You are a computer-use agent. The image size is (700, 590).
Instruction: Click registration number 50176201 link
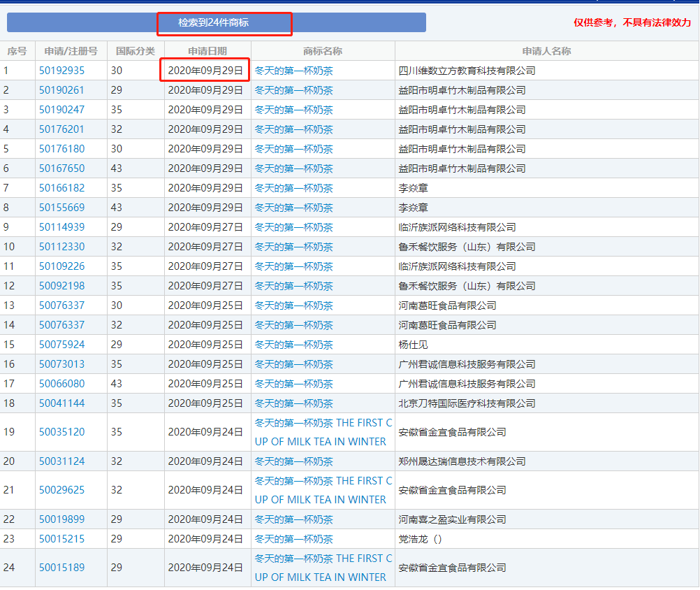(61, 129)
